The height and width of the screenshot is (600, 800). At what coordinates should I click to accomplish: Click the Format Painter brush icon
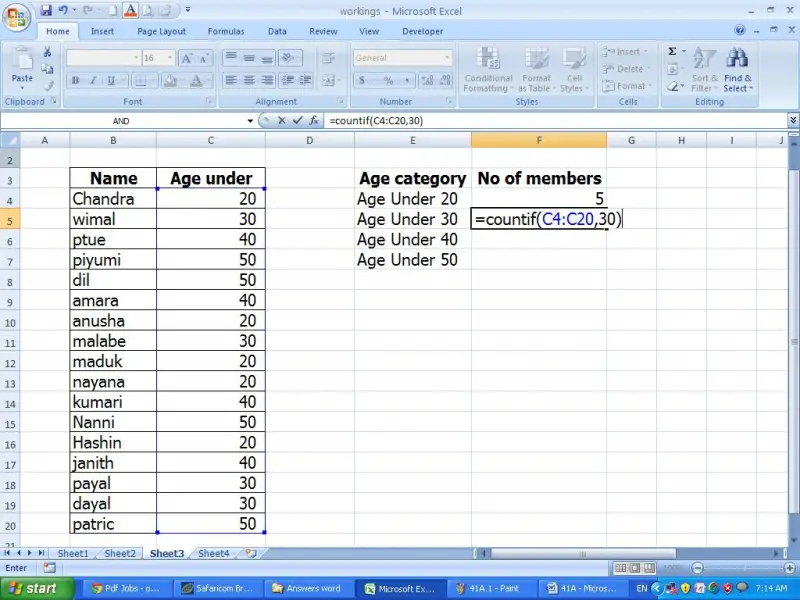[x=48, y=86]
